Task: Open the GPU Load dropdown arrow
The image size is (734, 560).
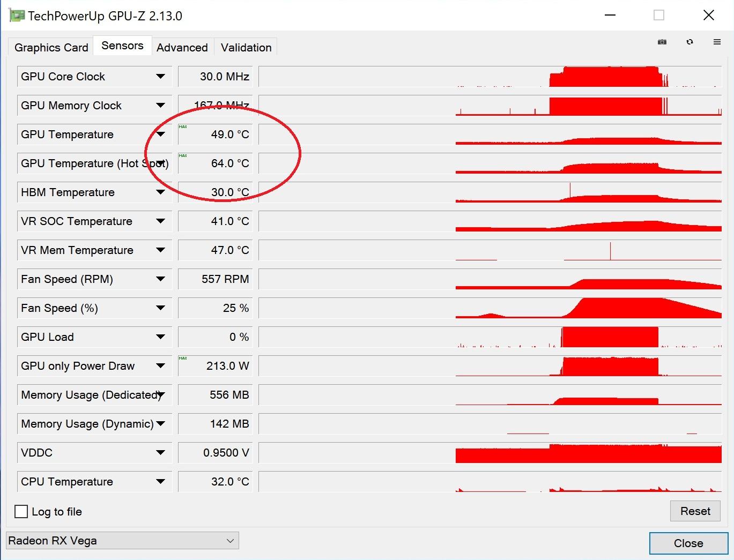Action: (160, 337)
